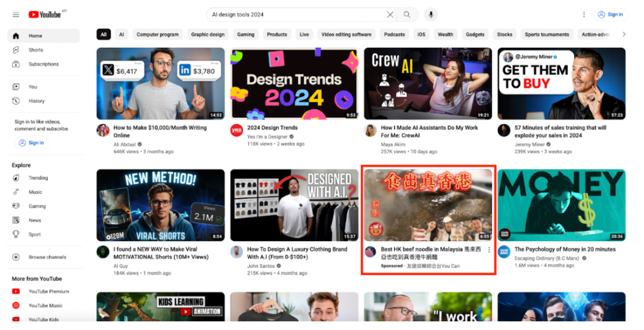644x330 pixels.
Task: Open YouTube Premium red icon
Action: (16, 292)
